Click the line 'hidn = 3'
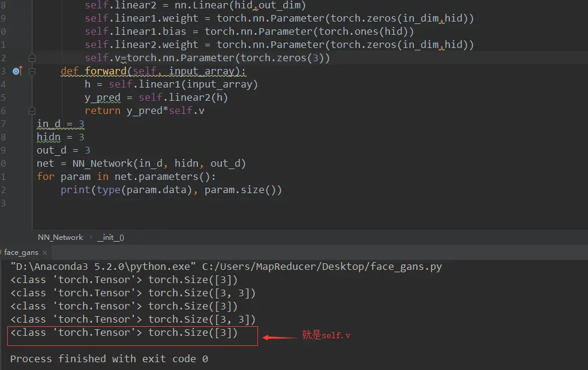This screenshot has height=370, width=588. (x=61, y=137)
